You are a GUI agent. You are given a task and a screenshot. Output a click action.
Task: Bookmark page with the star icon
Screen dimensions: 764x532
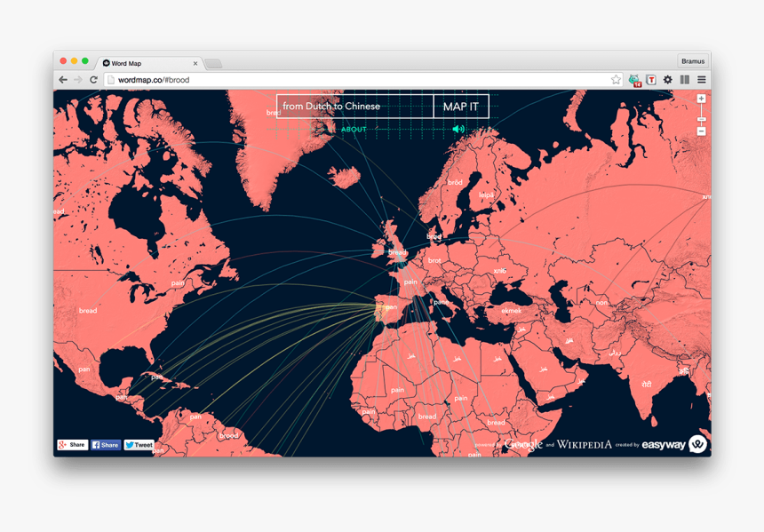(616, 80)
